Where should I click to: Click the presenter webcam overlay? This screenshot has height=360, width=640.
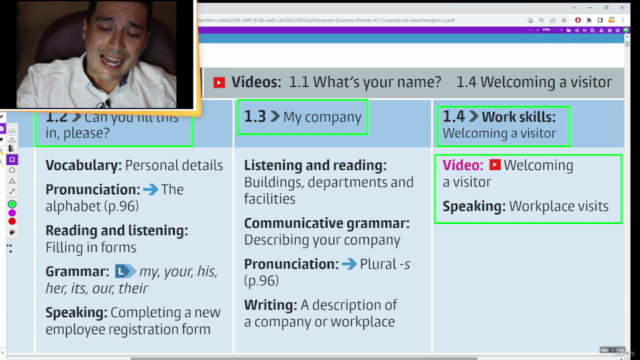[x=98, y=55]
